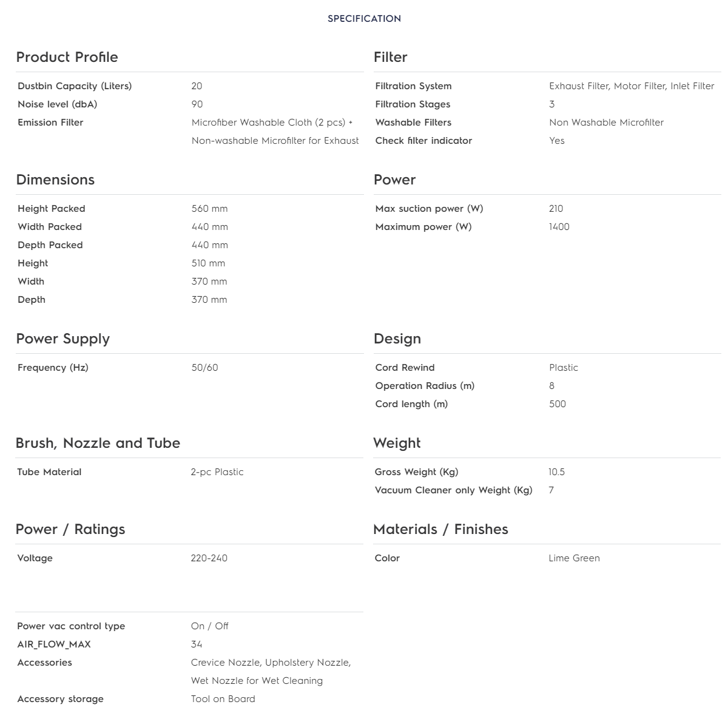Image resolution: width=728 pixels, height=713 pixels.
Task: Click the Cord Rewind label
Action: 405,368
